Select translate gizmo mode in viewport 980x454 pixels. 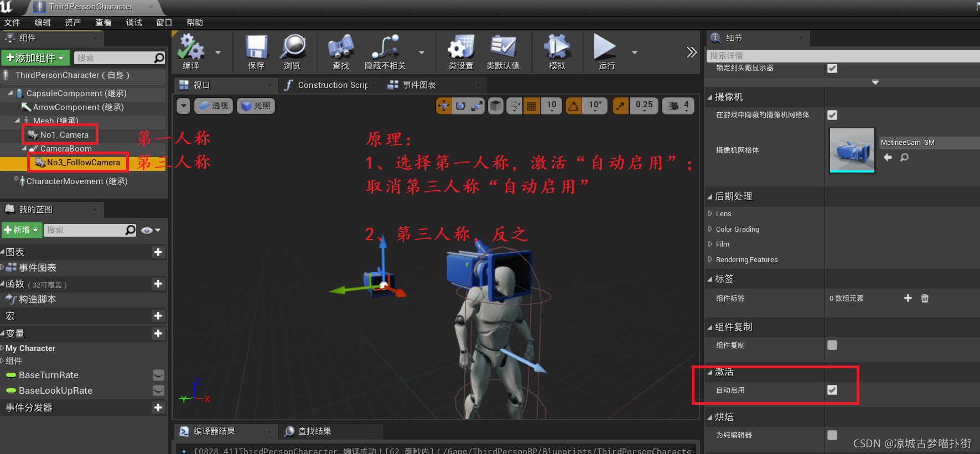[x=444, y=106]
